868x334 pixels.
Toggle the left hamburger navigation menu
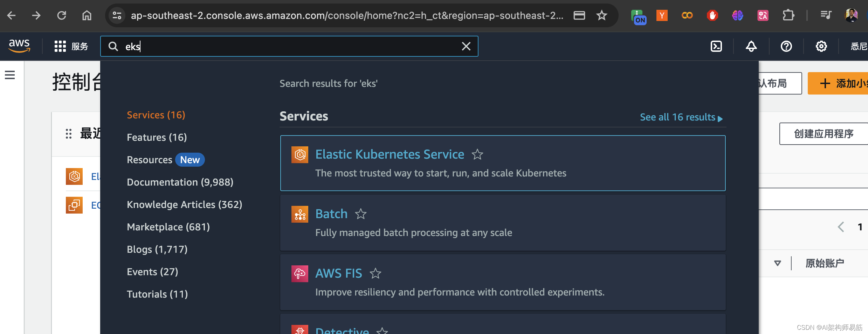10,75
